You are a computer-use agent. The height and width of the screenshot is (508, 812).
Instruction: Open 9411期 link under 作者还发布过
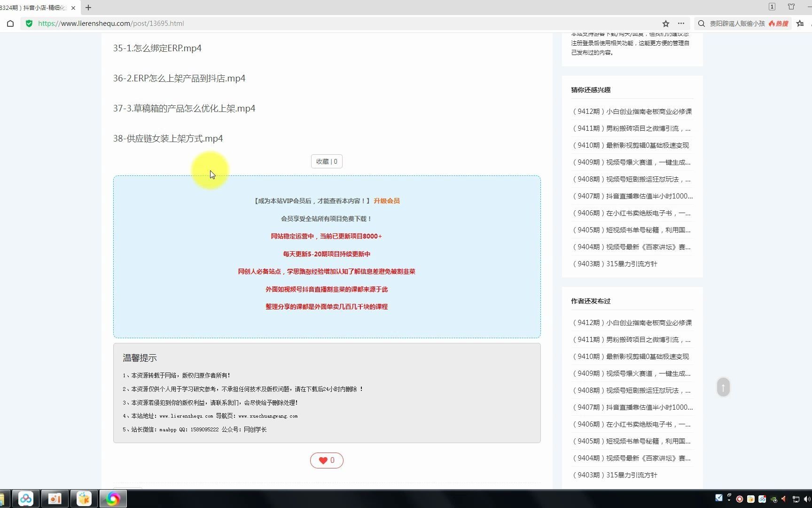tap(632, 340)
